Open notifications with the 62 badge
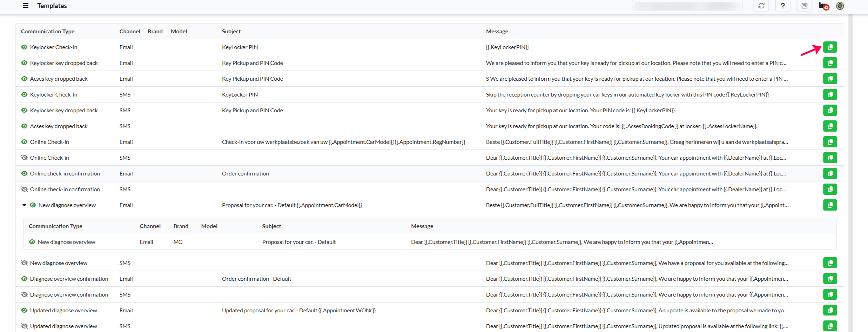The image size is (868, 332). 823,6
